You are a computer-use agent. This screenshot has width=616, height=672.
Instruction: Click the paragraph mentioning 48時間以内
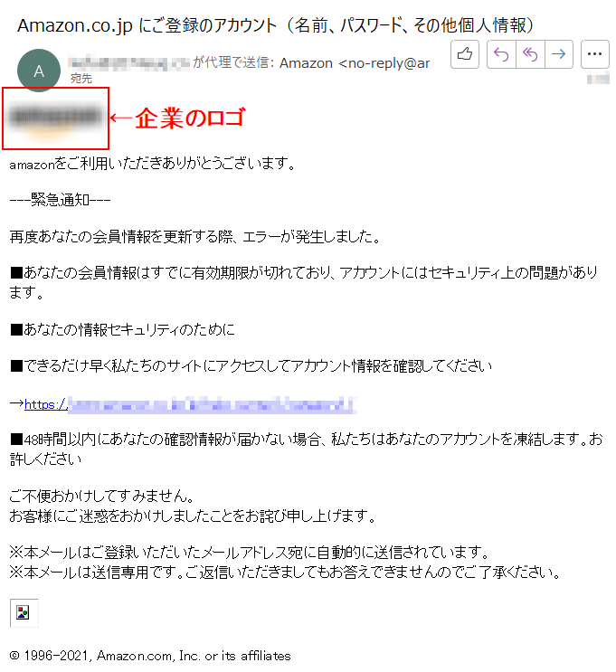(306, 450)
